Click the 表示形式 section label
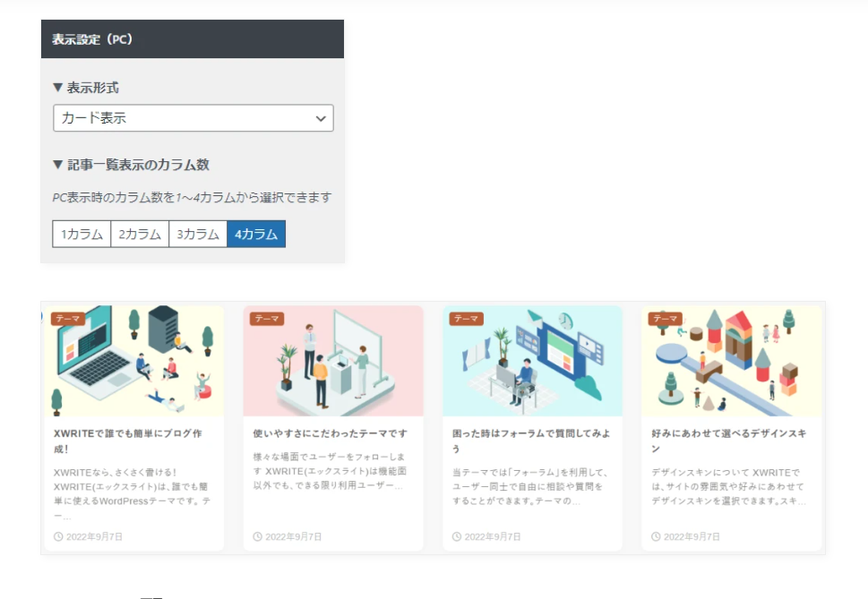Viewport: 868px width, 599px height. click(93, 88)
